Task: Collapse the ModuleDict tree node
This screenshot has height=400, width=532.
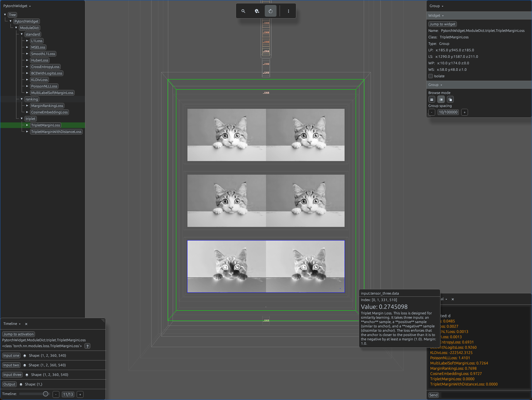Action: (x=16, y=28)
